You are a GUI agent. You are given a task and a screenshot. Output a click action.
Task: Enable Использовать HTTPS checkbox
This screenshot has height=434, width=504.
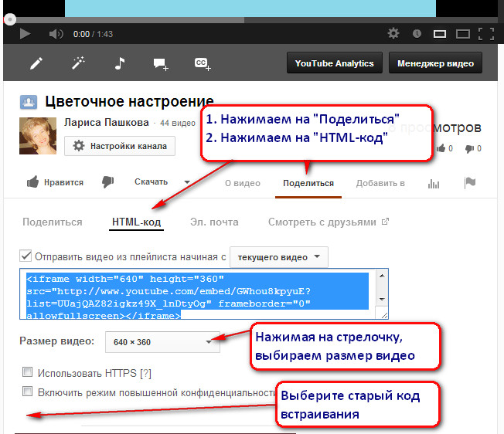[x=27, y=372]
